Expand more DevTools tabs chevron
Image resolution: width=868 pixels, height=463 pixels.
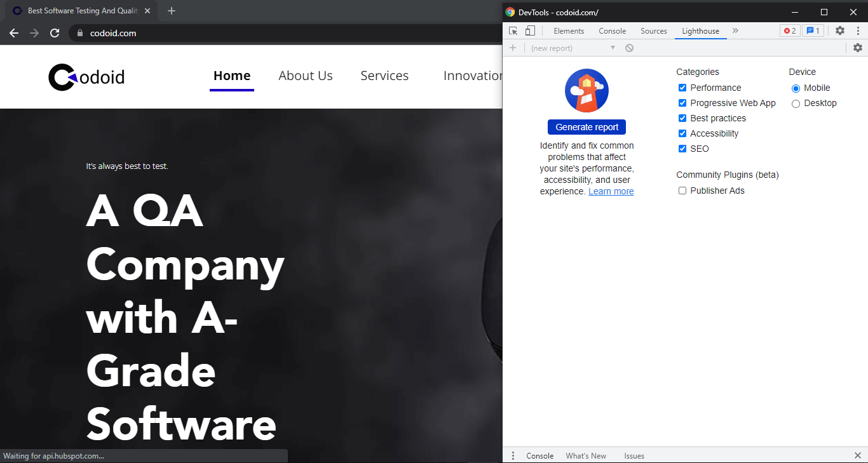pos(735,30)
